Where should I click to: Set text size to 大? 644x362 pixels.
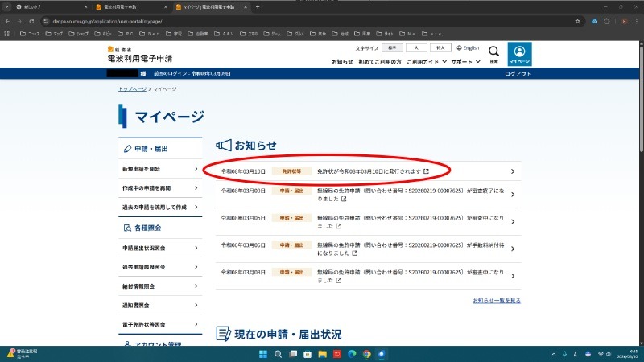pos(417,48)
